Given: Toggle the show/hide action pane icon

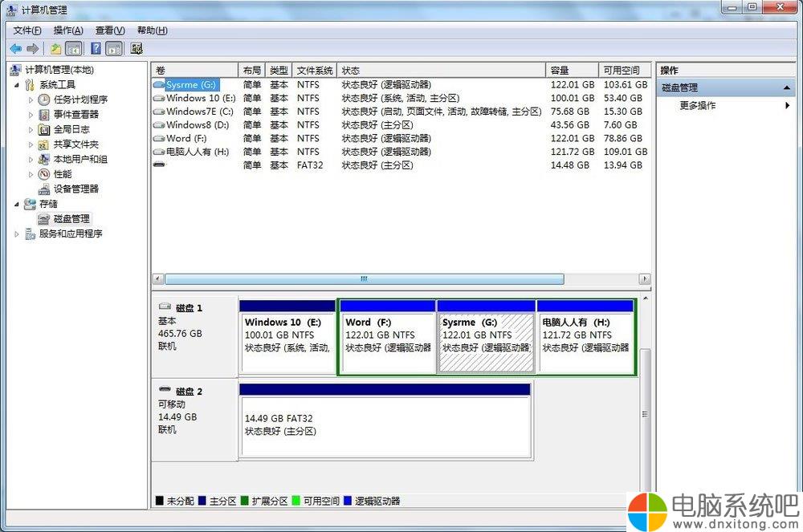Looking at the screenshot, I should point(114,49).
